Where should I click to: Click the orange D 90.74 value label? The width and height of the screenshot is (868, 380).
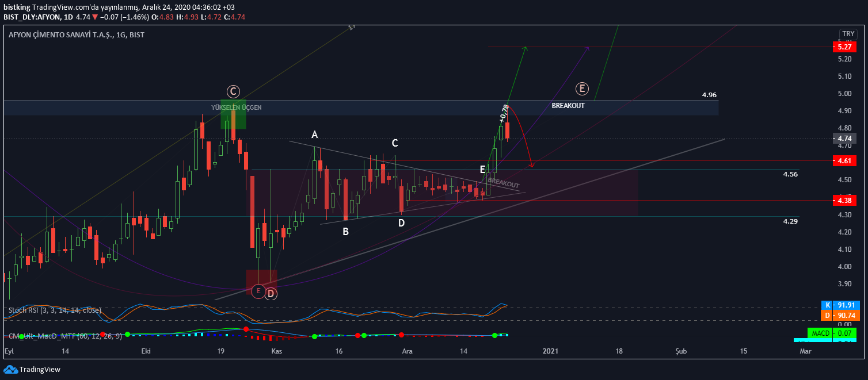tap(840, 316)
